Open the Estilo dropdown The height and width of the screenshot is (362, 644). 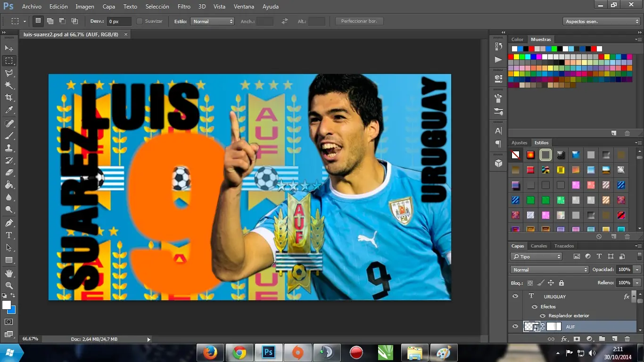212,21
